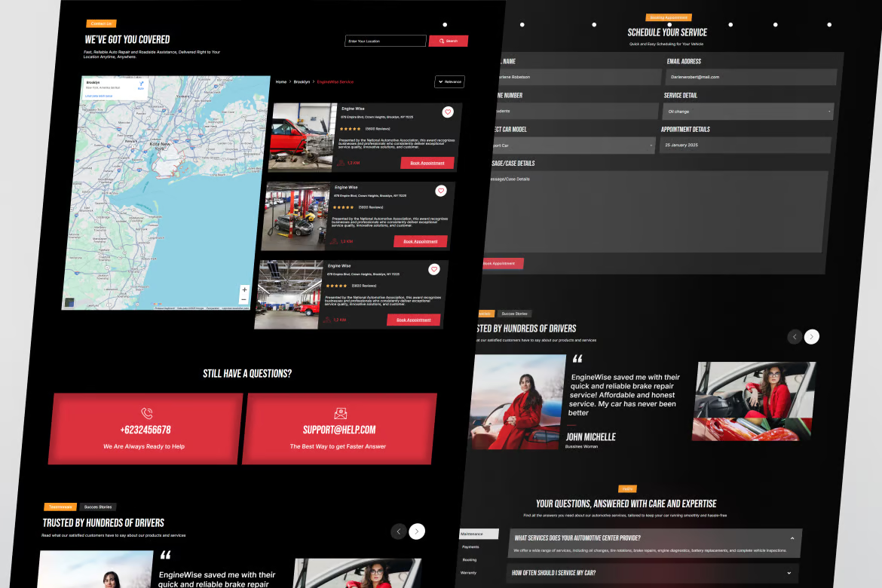Open the Service Detail dropdown showing Oil change
This screenshot has width=882, height=588.
click(x=747, y=111)
